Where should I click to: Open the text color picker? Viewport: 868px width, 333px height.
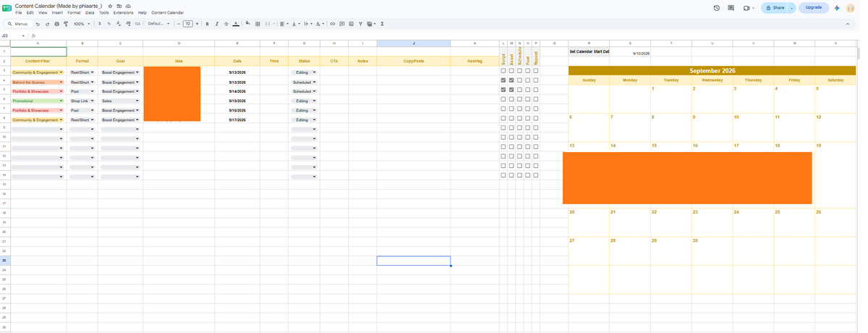(236, 24)
